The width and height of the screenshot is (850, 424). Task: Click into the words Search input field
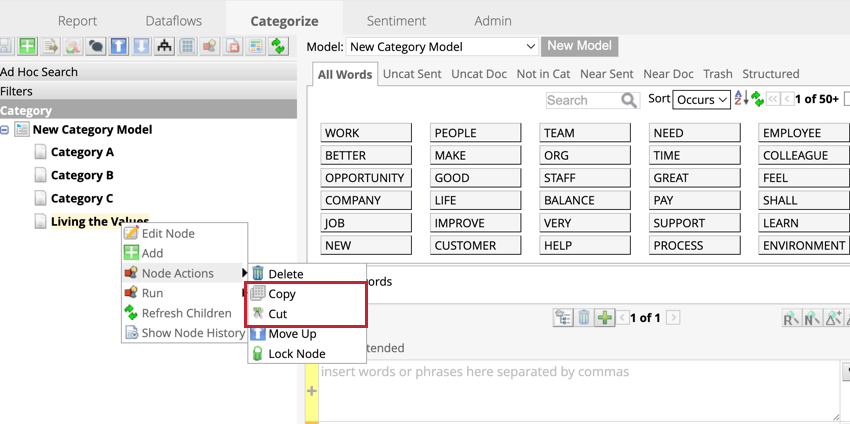(583, 100)
